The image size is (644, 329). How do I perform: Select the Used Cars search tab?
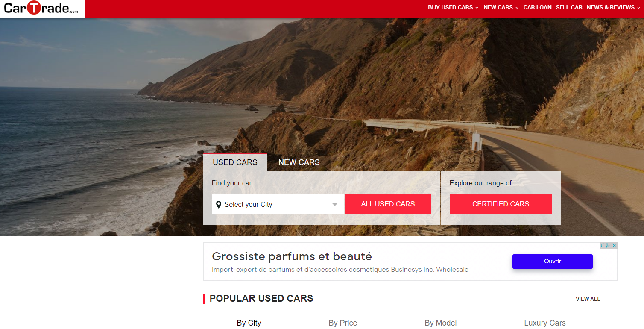pyautogui.click(x=235, y=162)
